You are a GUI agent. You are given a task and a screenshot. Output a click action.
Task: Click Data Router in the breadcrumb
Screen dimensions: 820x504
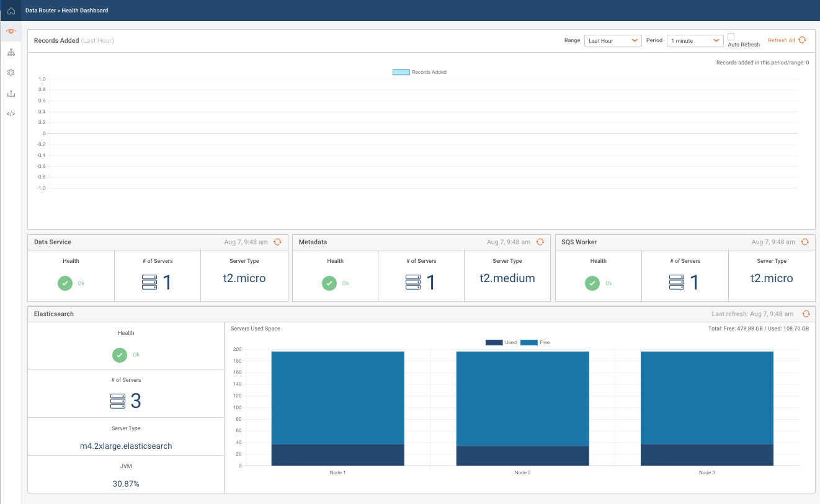[39, 11]
